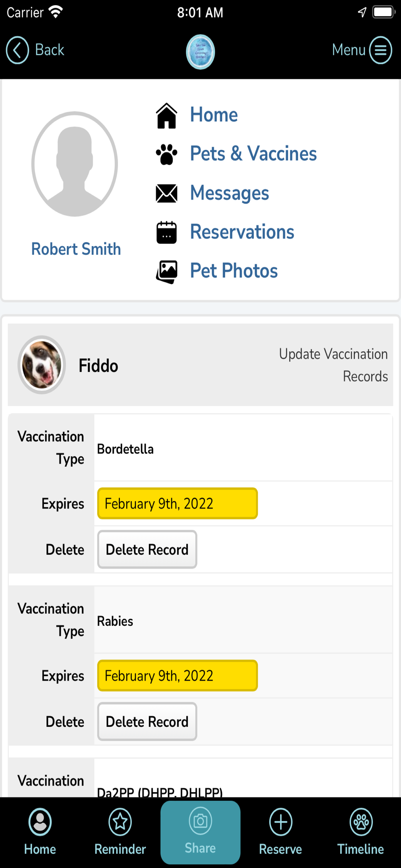
Task: Tap the circular app logo in header
Action: tap(200, 52)
